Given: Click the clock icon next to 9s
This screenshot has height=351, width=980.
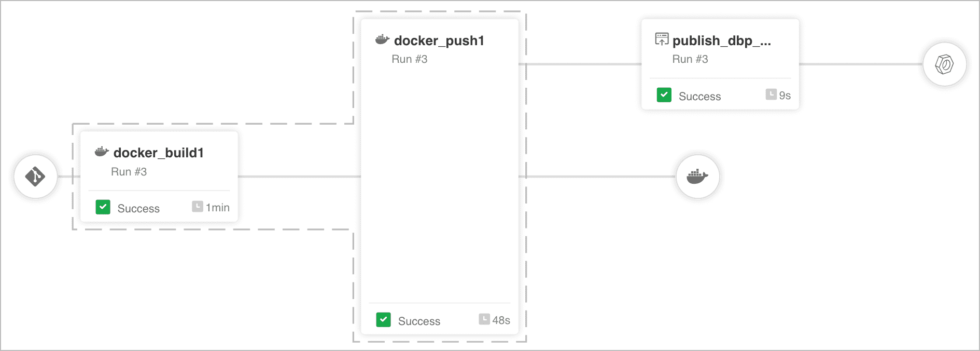Looking at the screenshot, I should tap(772, 95).
